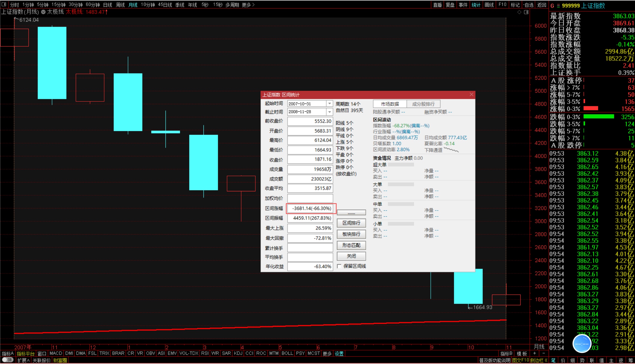
Task: Select the 日线 period tab
Action: [x=107, y=5]
